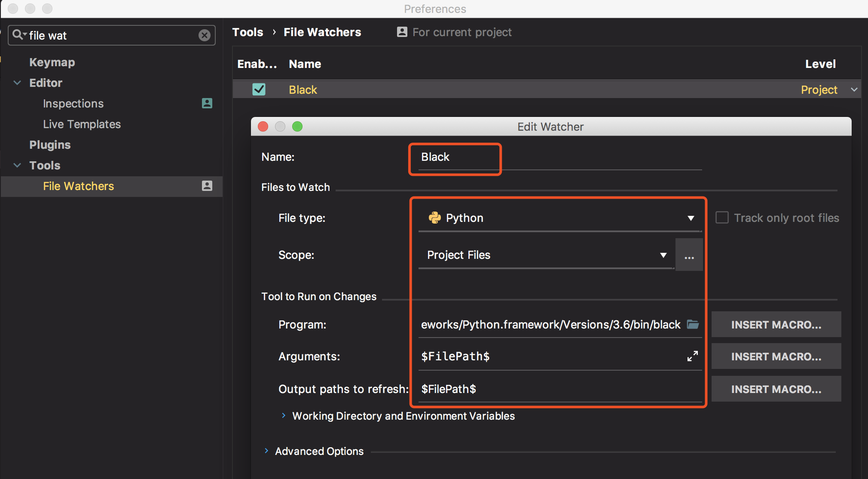
Task: Open the File type Python dropdown
Action: click(x=690, y=218)
